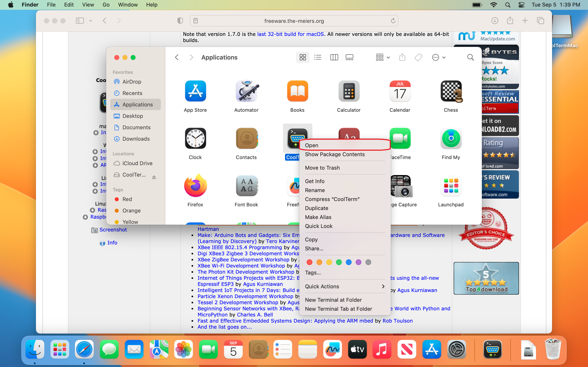Switch Finder to list view
Image resolution: width=588 pixels, height=367 pixels.
pos(317,57)
